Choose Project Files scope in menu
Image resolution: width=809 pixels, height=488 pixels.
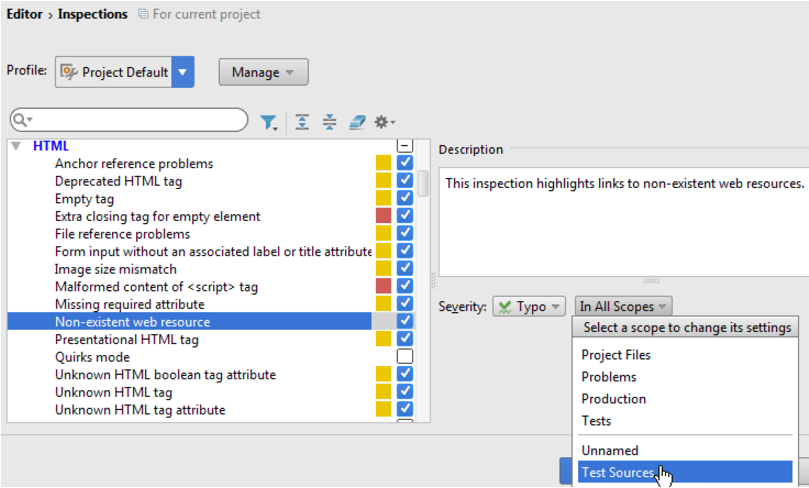pos(616,355)
